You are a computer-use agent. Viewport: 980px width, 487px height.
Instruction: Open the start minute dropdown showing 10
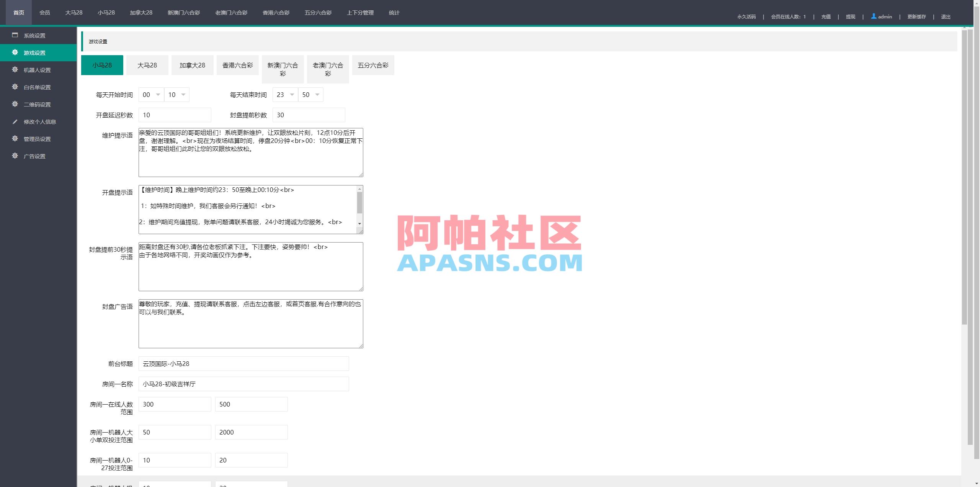(177, 95)
